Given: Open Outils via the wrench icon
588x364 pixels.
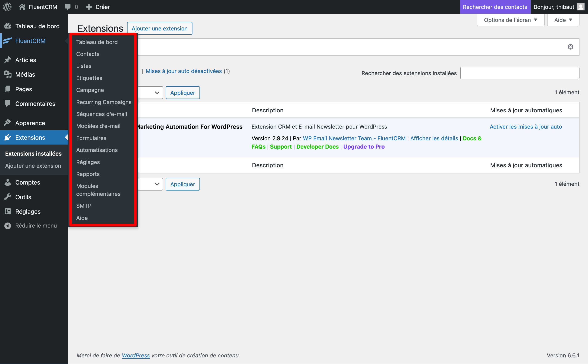Looking at the screenshot, I should tap(8, 197).
